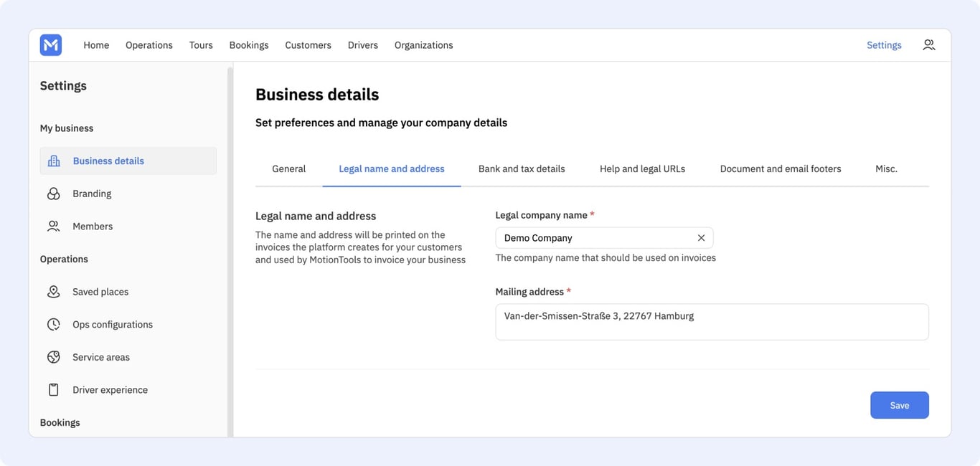Click the Mailing address text field

[712, 322]
